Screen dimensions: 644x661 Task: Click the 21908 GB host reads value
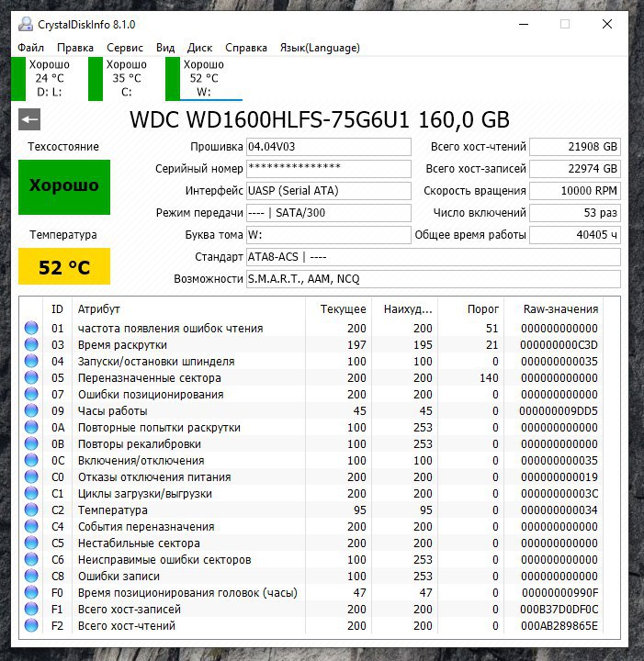pos(575,147)
